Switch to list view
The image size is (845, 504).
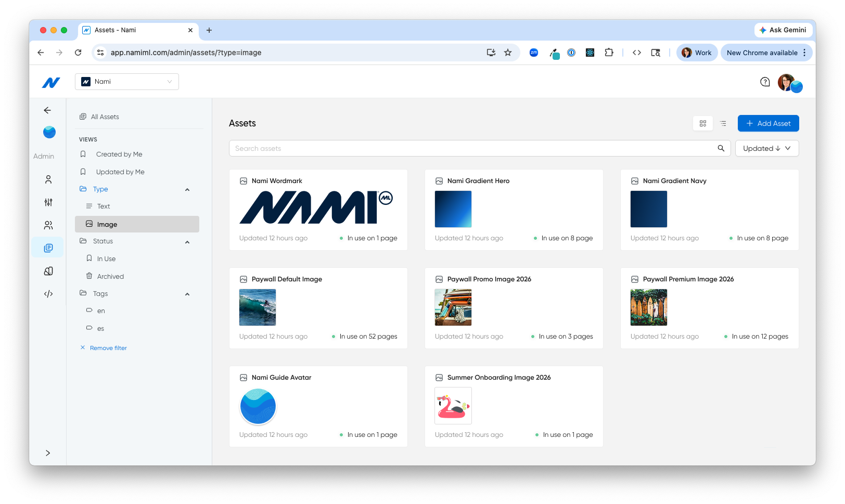pos(723,123)
